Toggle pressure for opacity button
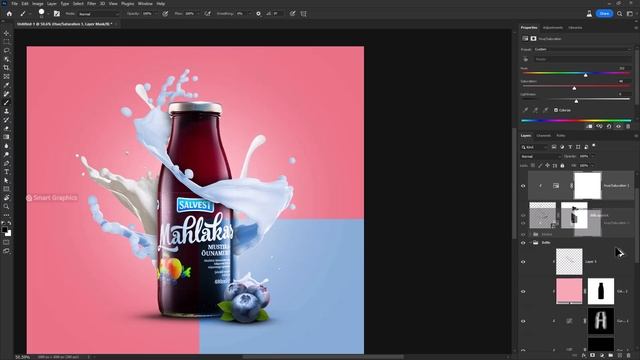Screen dimensions: 640x360 165,13
